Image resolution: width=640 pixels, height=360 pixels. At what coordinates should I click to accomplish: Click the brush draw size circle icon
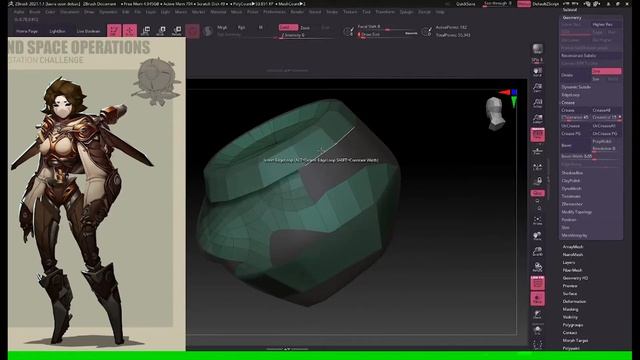(x=349, y=31)
